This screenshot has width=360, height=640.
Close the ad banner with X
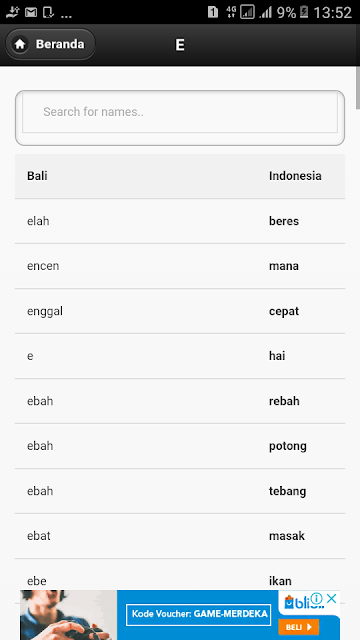(x=332, y=599)
